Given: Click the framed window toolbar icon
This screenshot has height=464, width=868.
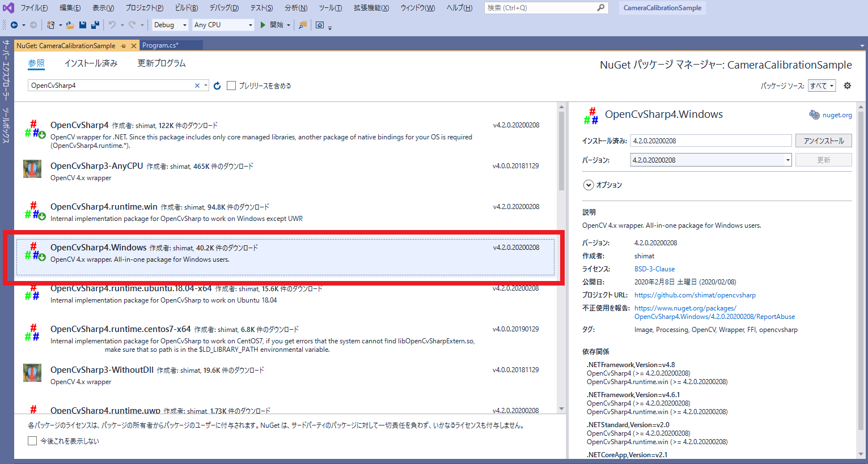Looking at the screenshot, I should click(320, 25).
